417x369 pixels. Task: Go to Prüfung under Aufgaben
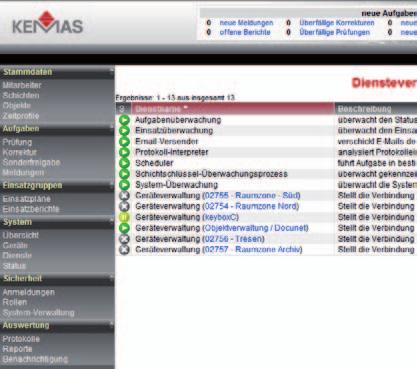17,142
